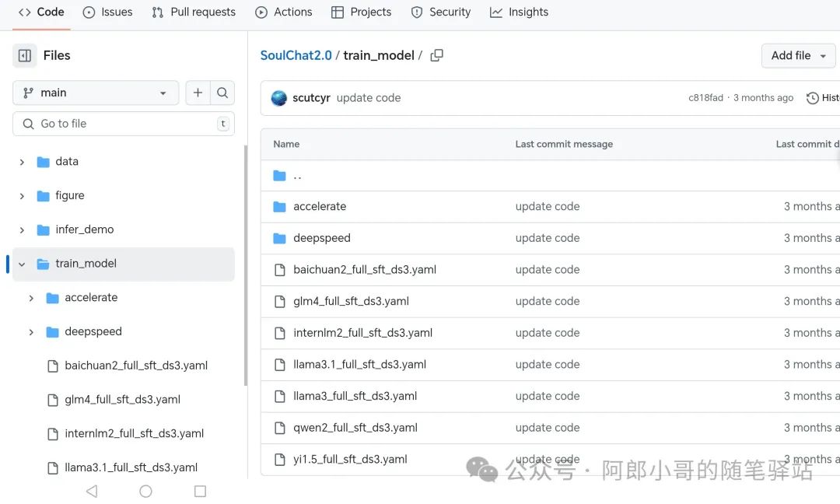
Task: Open llama3.1_full_sft_ds3.yaml in the sidebar tree
Action: pyautogui.click(x=131, y=467)
